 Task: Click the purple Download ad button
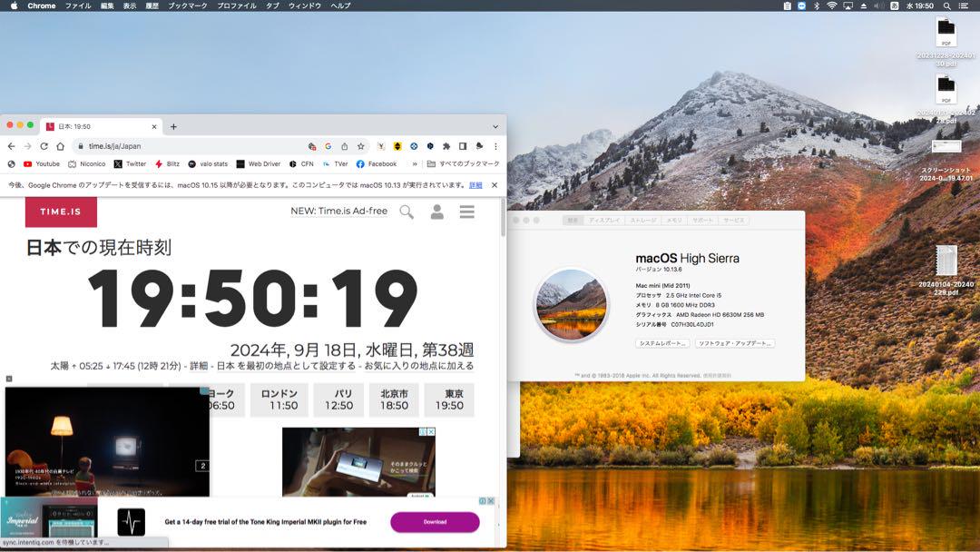(435, 522)
